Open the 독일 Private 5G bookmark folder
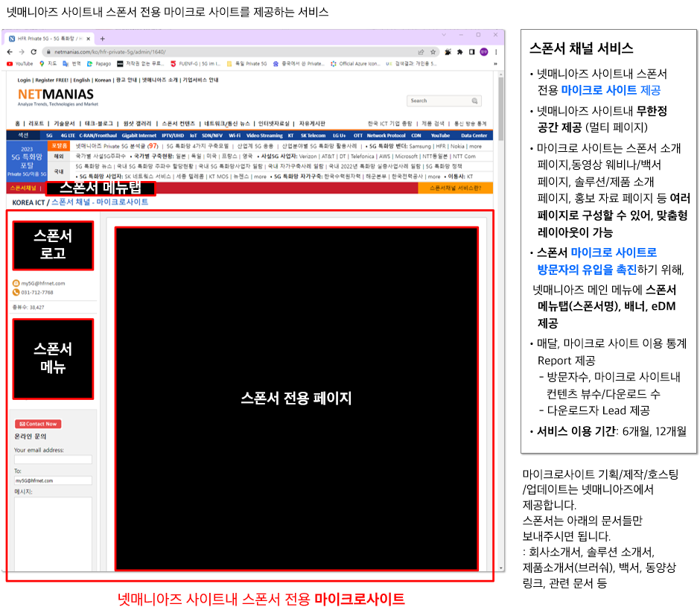Screen dimensions: 700x610 point(246,64)
